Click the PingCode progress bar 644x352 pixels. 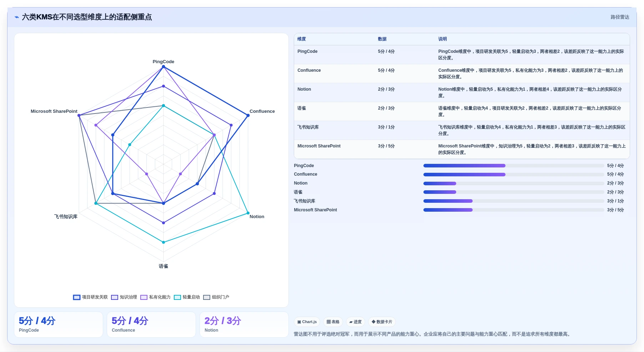[514, 166]
